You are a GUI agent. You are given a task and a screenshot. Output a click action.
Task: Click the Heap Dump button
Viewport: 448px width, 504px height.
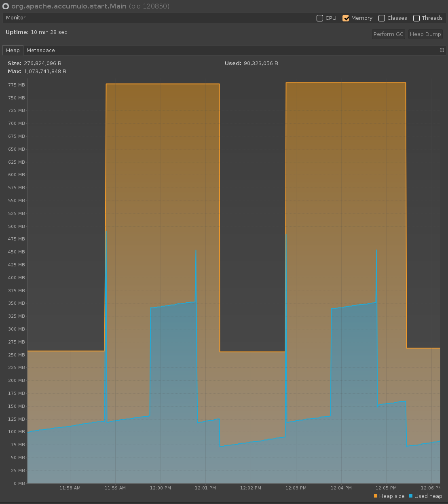pyautogui.click(x=425, y=34)
